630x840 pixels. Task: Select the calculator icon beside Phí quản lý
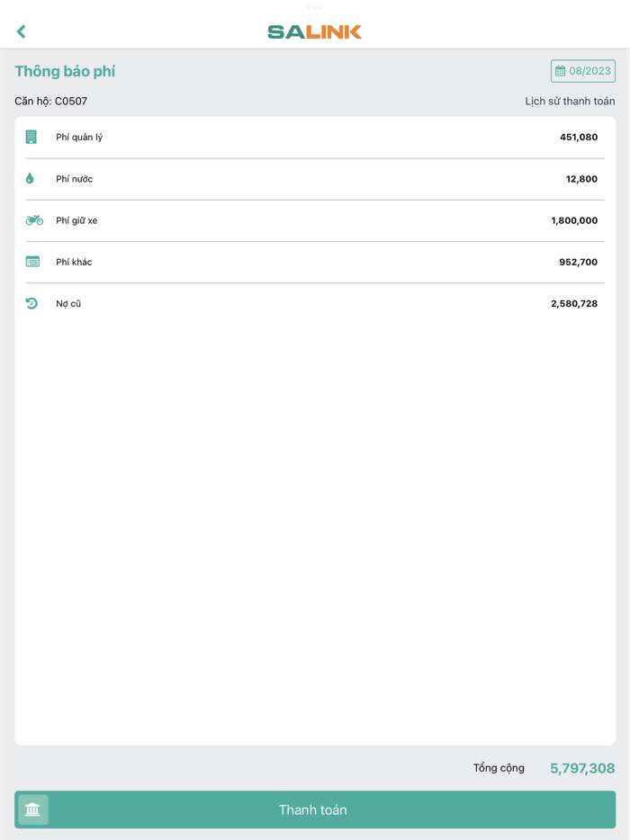32,137
